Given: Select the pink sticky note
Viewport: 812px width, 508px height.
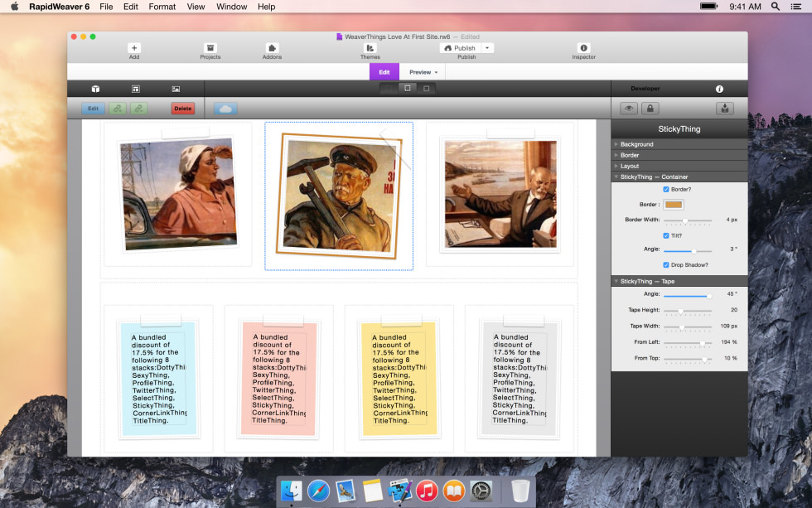Looking at the screenshot, I should coord(278,379).
